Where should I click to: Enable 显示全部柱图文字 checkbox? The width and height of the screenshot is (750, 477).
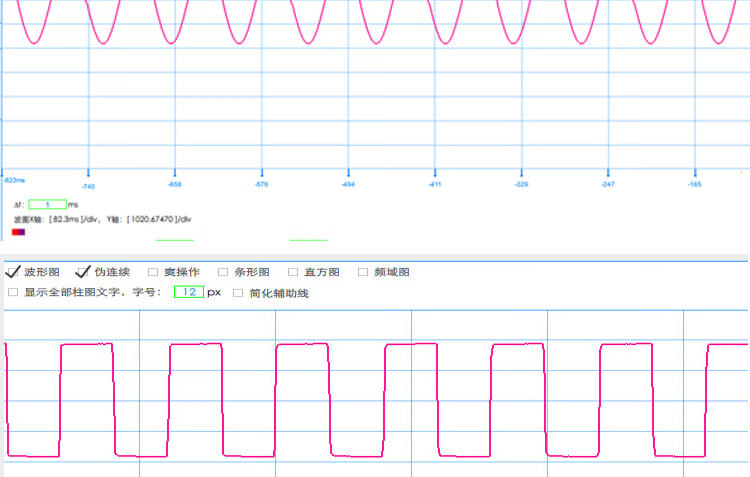coord(13,293)
